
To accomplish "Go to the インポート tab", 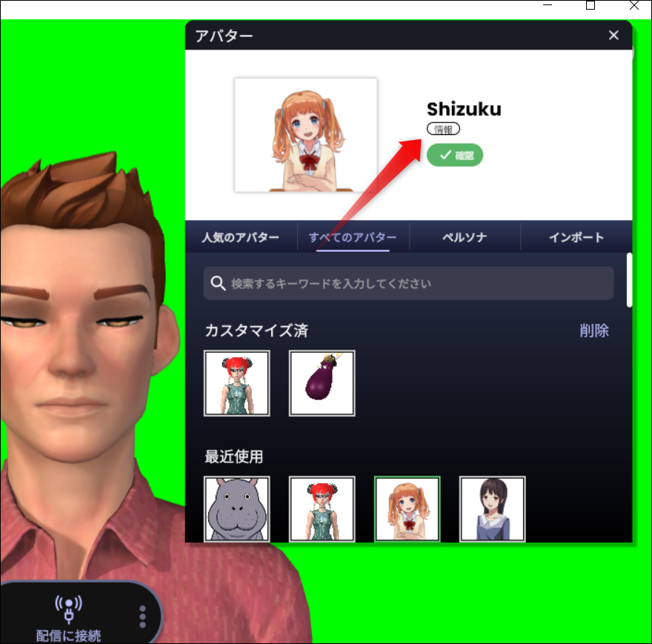I will point(576,237).
